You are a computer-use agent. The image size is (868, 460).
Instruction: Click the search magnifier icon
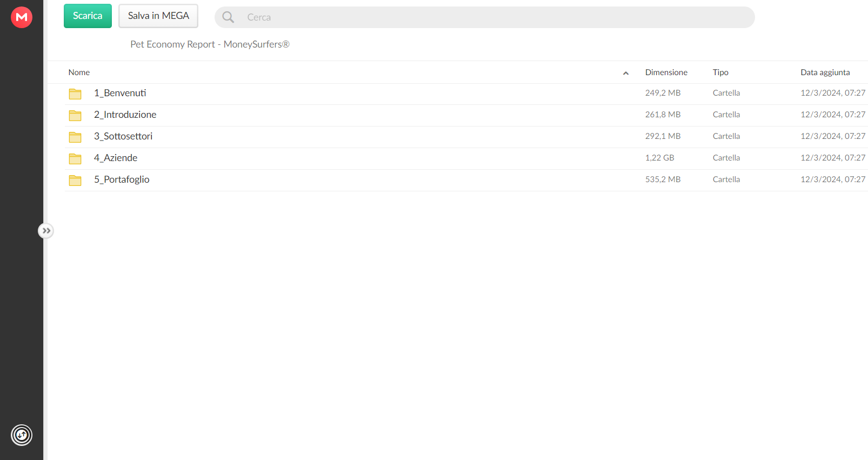(x=228, y=17)
